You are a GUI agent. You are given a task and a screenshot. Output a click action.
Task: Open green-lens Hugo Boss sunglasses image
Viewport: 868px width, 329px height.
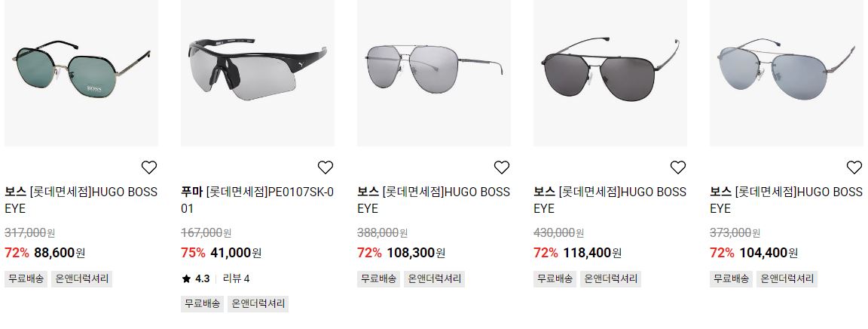(81, 72)
